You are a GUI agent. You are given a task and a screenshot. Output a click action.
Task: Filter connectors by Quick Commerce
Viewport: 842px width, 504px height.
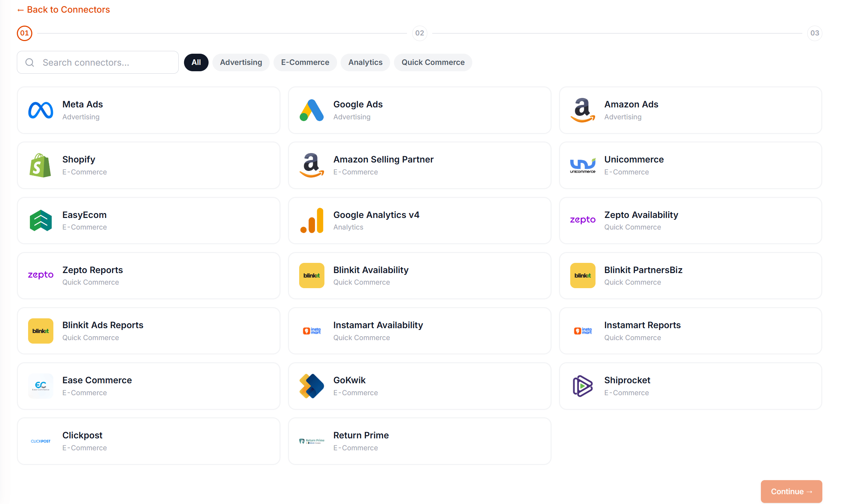(x=433, y=62)
